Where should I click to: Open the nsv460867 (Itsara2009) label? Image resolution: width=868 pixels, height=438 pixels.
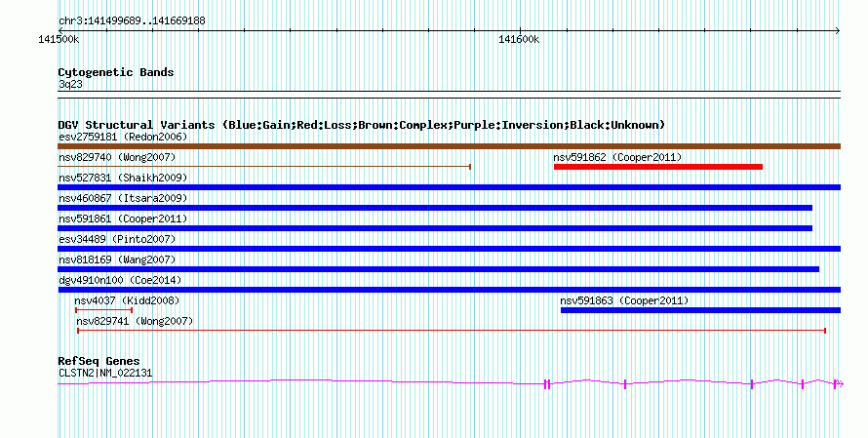pyautogui.click(x=123, y=198)
